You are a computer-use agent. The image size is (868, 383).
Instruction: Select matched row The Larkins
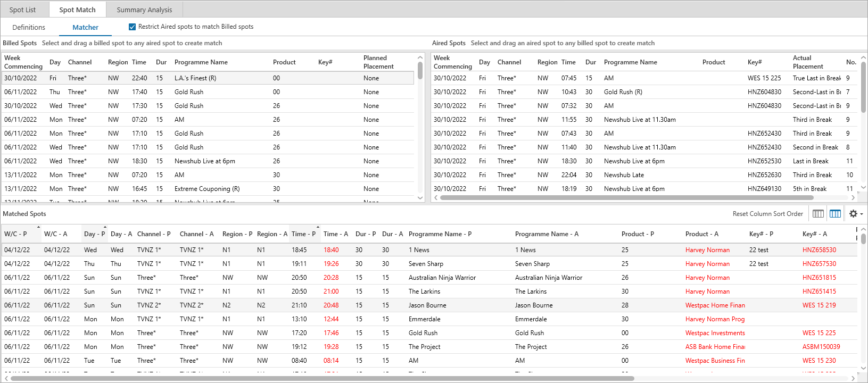coord(429,292)
